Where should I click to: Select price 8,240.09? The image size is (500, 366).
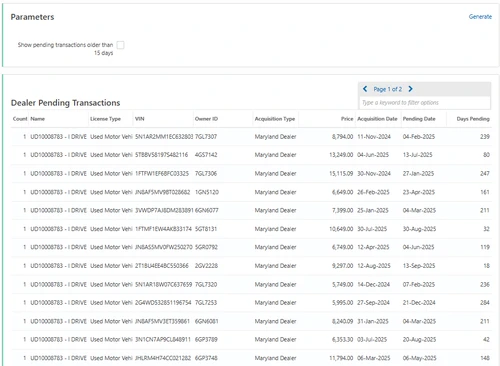342,321
